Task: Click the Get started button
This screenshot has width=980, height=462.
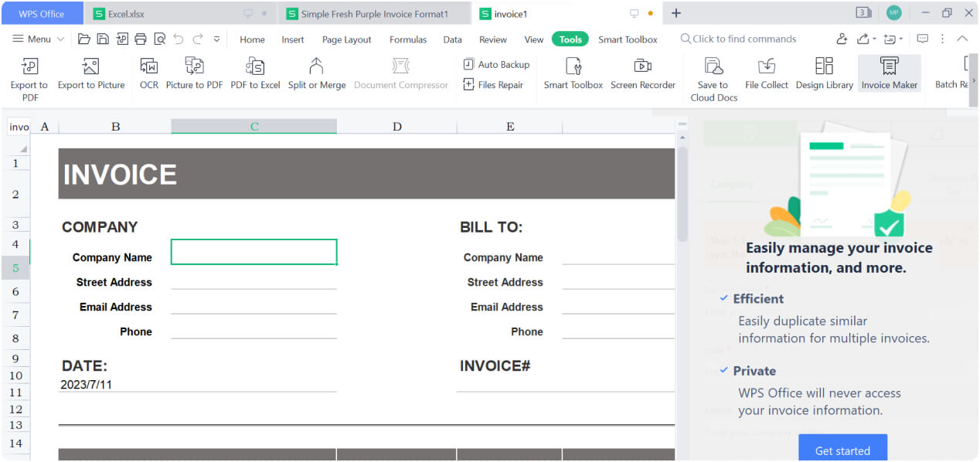Action: [x=842, y=450]
